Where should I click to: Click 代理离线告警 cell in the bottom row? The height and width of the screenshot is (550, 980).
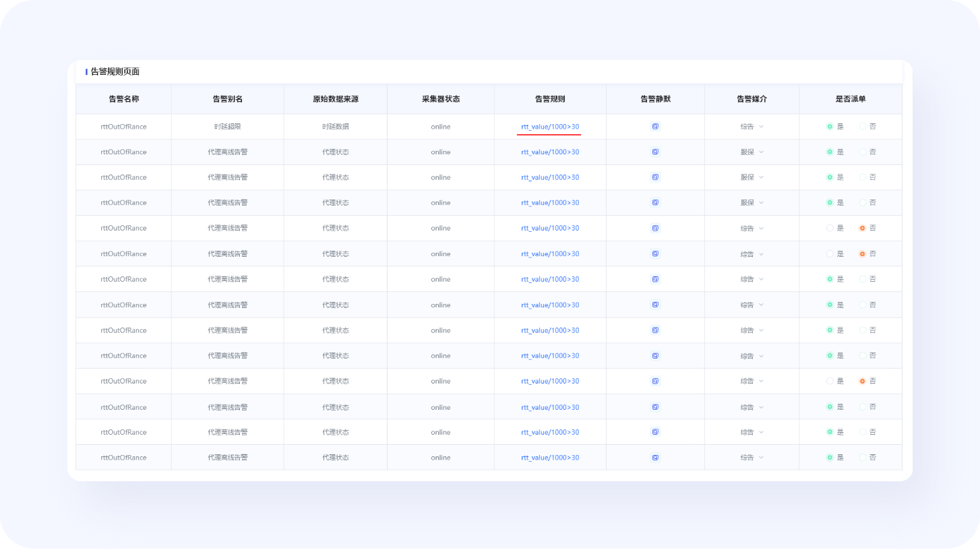[227, 458]
